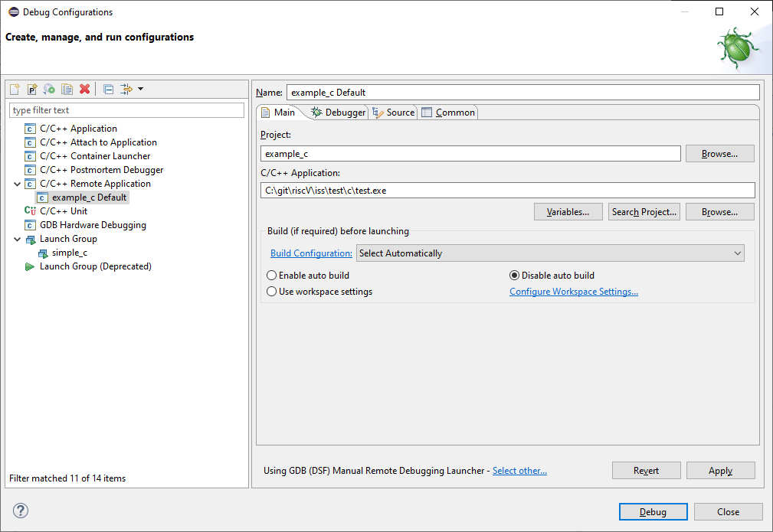Select the Enable auto build option

click(x=272, y=276)
